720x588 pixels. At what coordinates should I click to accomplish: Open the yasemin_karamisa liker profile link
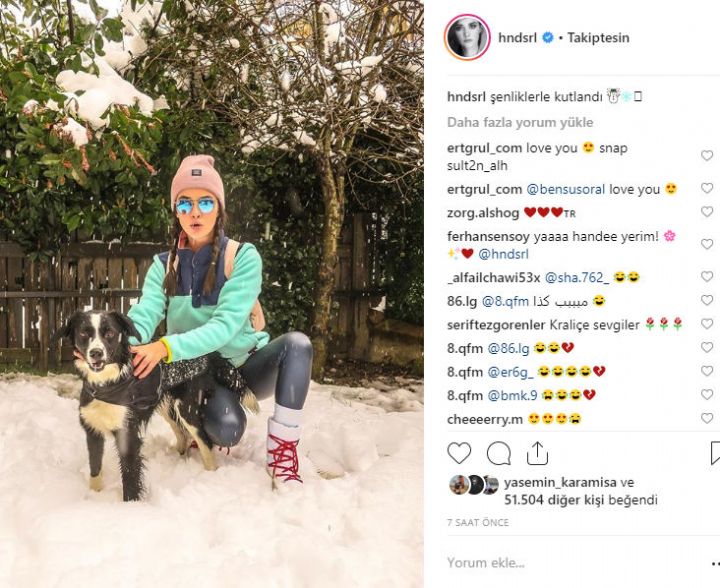tap(560, 482)
